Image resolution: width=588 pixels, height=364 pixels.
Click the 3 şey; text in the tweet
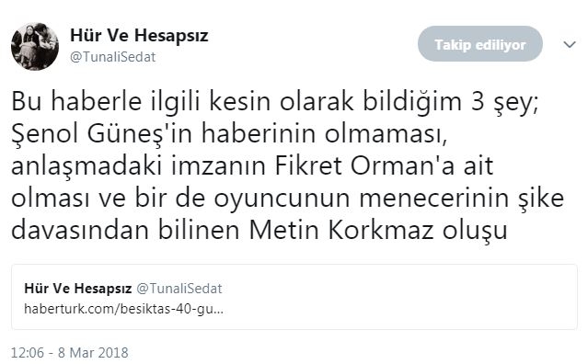tap(505, 102)
